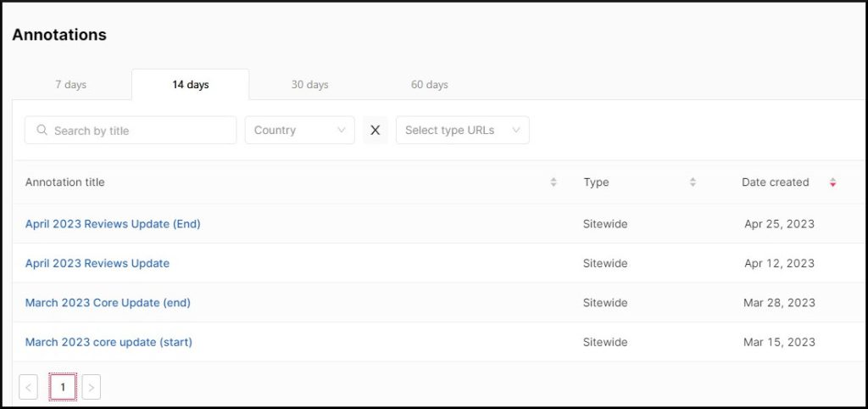Viewport: 868px width, 409px height.
Task: Sort by Type column arrows
Action: point(693,182)
